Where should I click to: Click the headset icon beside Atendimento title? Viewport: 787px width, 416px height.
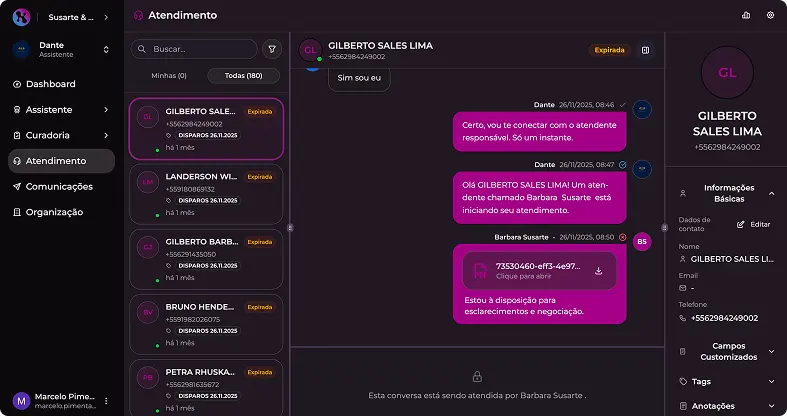click(x=139, y=16)
